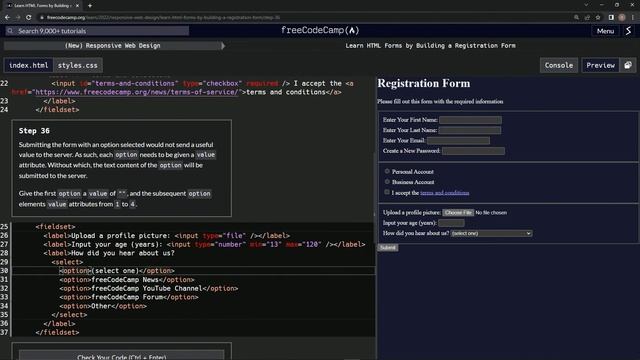Open the Chrome three-dot menu
This screenshot has width=640, height=360.
[x=633, y=18]
